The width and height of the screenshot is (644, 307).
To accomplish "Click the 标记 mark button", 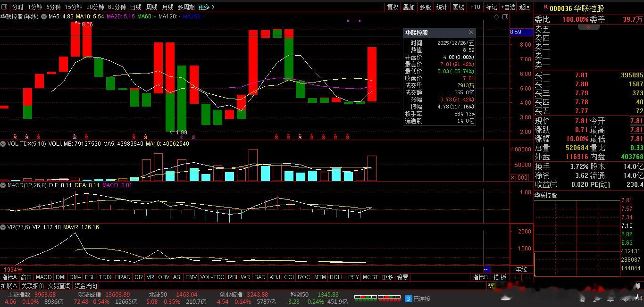I will pyautogui.click(x=491, y=7).
